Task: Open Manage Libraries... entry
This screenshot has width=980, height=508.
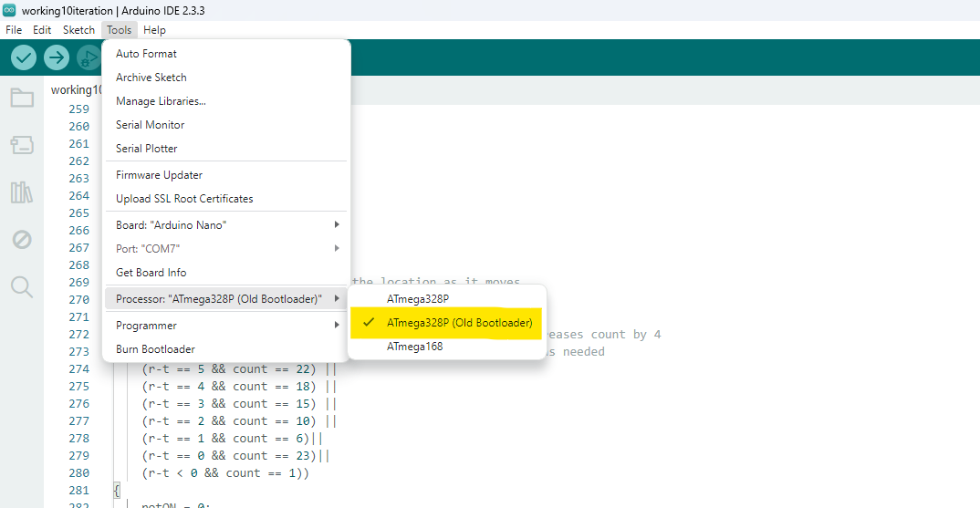Action: click(225, 101)
